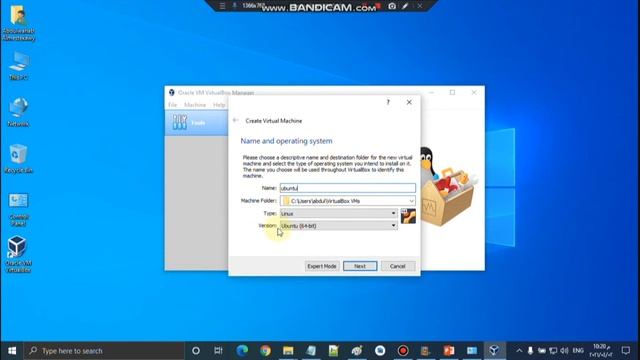This screenshot has height=360, width=640.
Task: Open Google Chrome from the taskbar
Action: pyautogui.click(x=265, y=351)
